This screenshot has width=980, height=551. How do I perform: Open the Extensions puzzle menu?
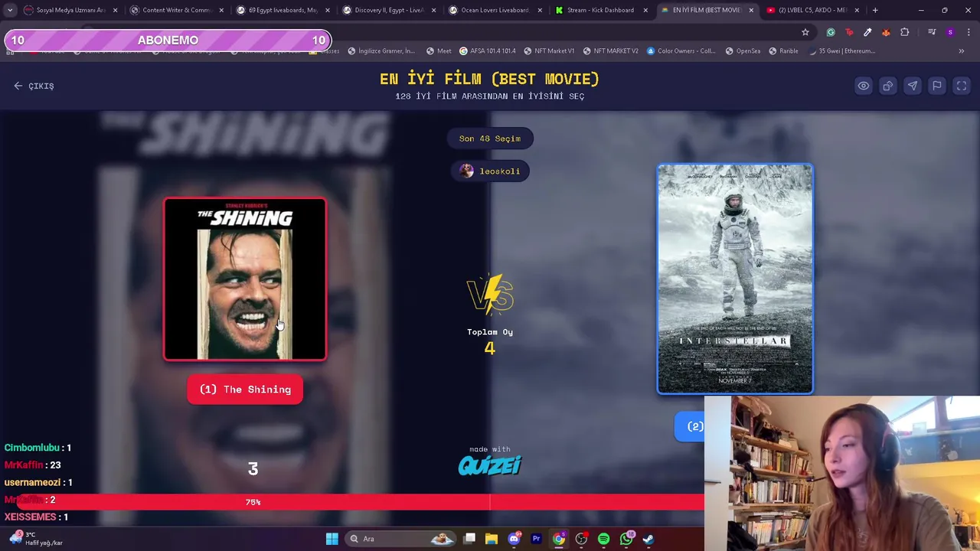click(x=905, y=32)
